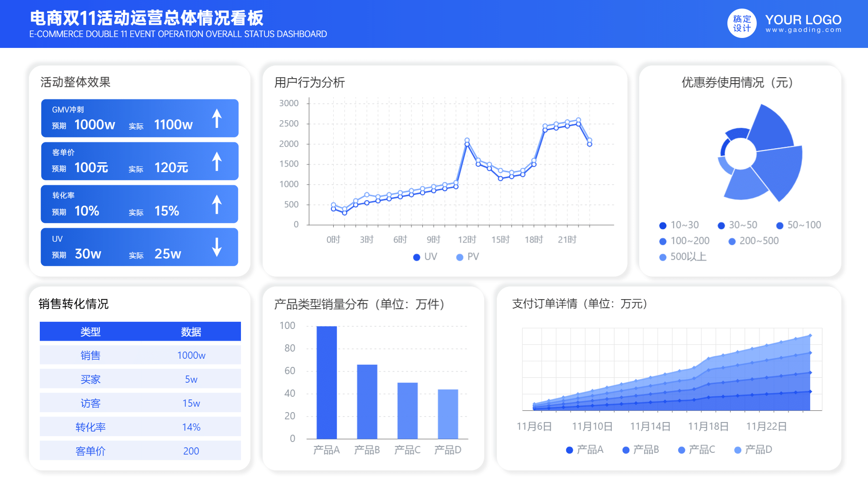Viewport: 868px width, 488px height.
Task: Click the 30~50 coupon legend marker
Action: tap(721, 225)
